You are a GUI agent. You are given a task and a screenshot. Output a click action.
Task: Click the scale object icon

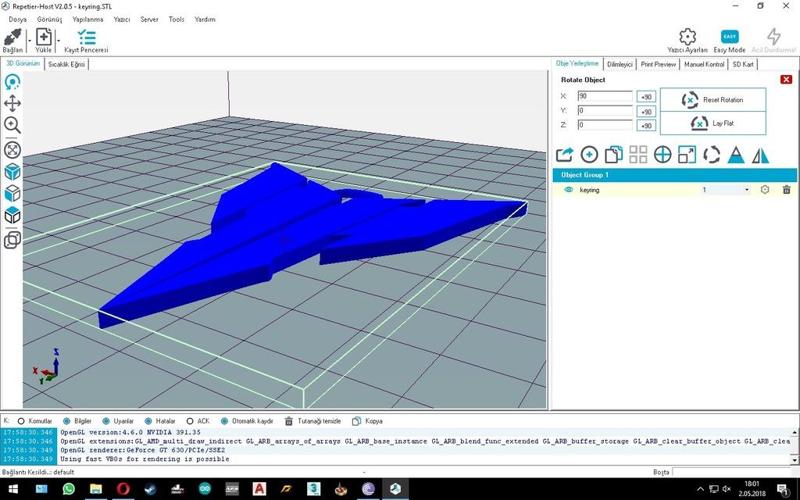[687, 155]
